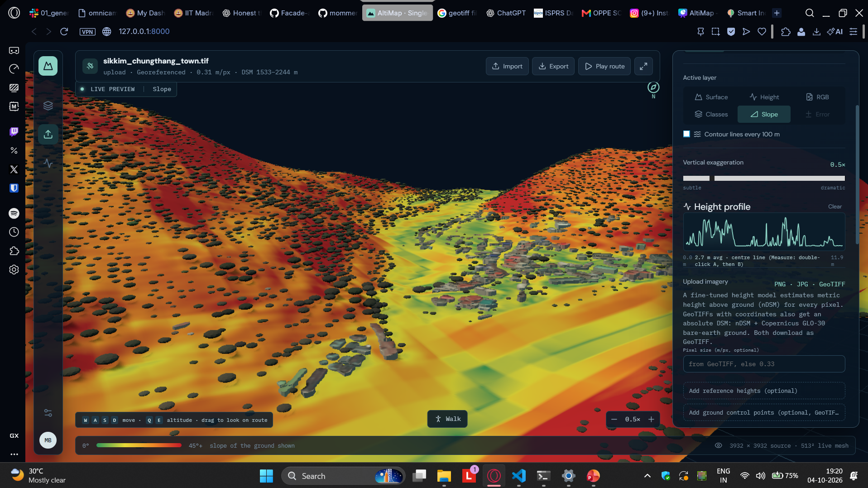The image size is (868, 488).
Task: Click the height profile chart
Action: 764,232
